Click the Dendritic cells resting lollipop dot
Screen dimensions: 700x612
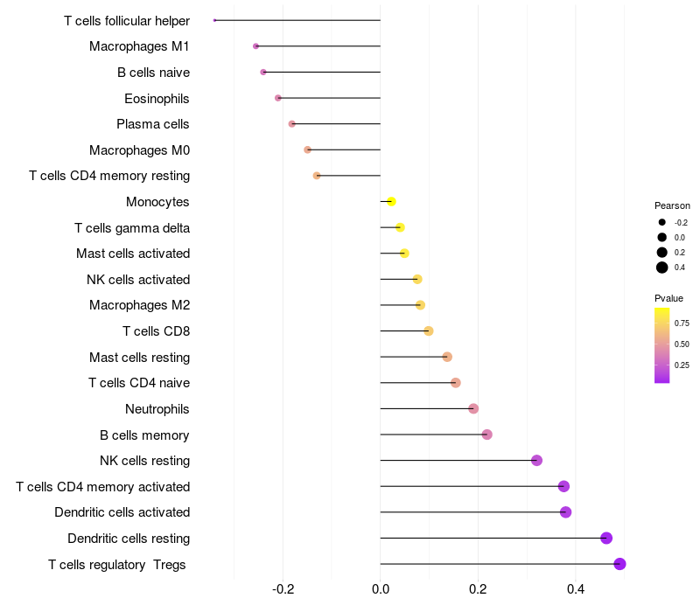tap(605, 538)
